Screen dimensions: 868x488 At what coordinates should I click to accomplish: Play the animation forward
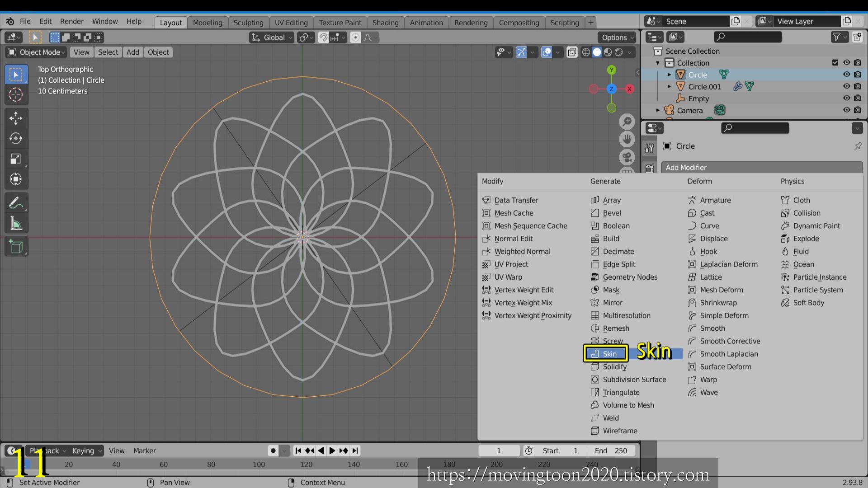[x=332, y=450]
